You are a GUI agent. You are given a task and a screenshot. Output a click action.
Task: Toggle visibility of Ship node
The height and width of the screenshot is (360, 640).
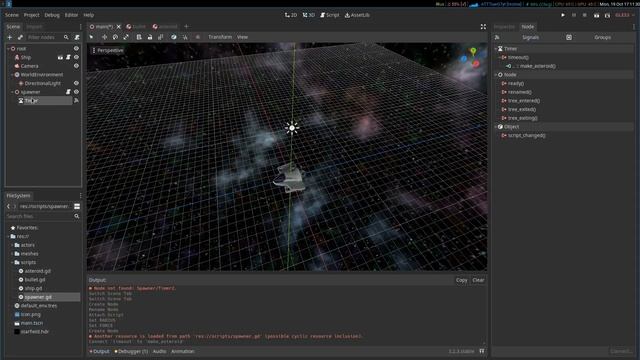(x=76, y=57)
